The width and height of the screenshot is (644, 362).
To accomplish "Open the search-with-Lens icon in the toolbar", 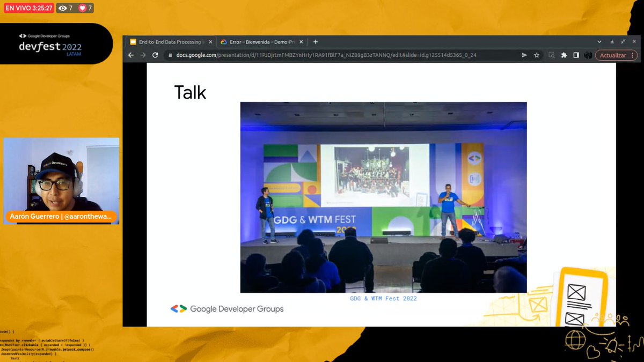I will (x=552, y=55).
